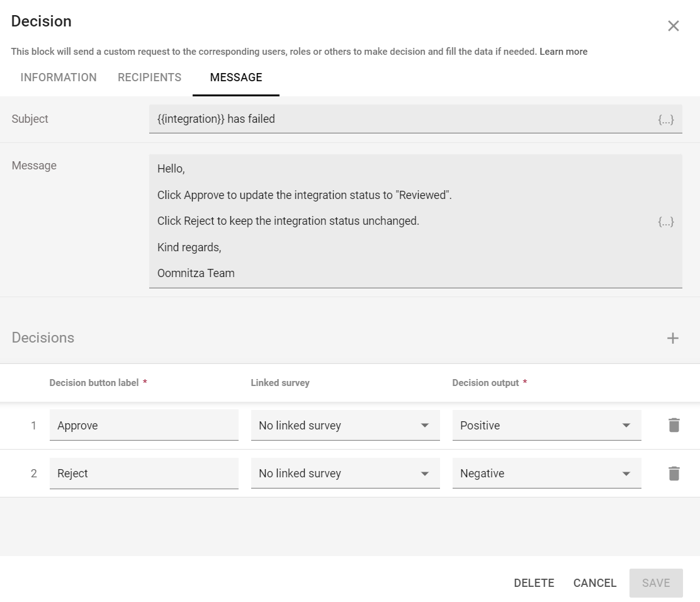This screenshot has width=700, height=602.
Task: Save the Decision block
Action: pyautogui.click(x=656, y=582)
